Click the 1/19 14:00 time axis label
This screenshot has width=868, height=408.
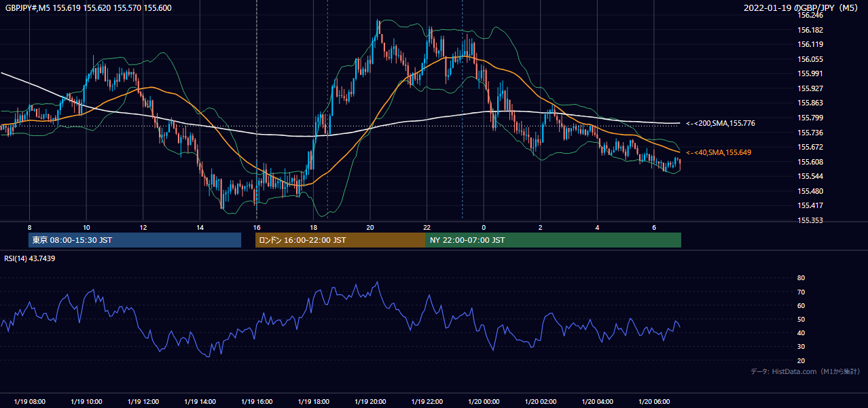pyautogui.click(x=200, y=402)
